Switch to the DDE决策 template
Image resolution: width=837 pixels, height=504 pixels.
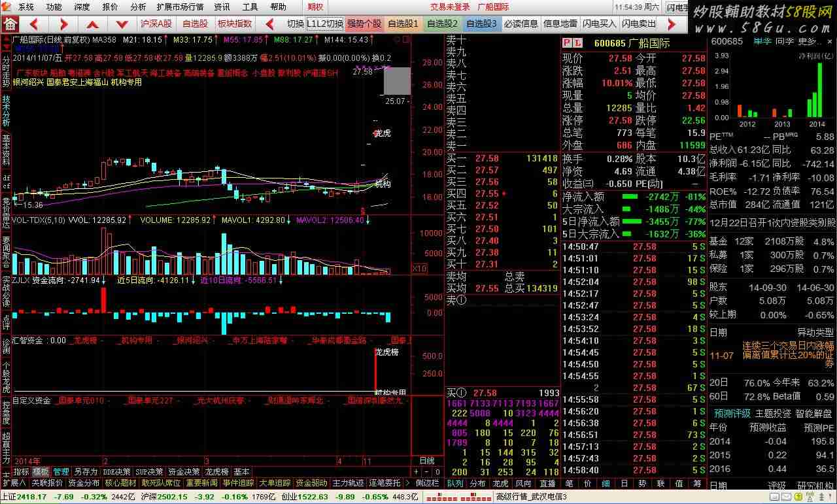coord(117,471)
